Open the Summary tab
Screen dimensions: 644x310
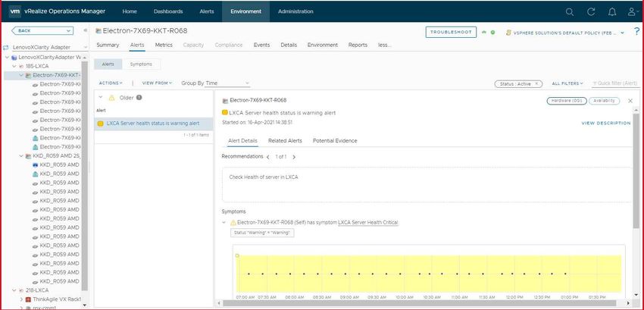click(x=108, y=45)
